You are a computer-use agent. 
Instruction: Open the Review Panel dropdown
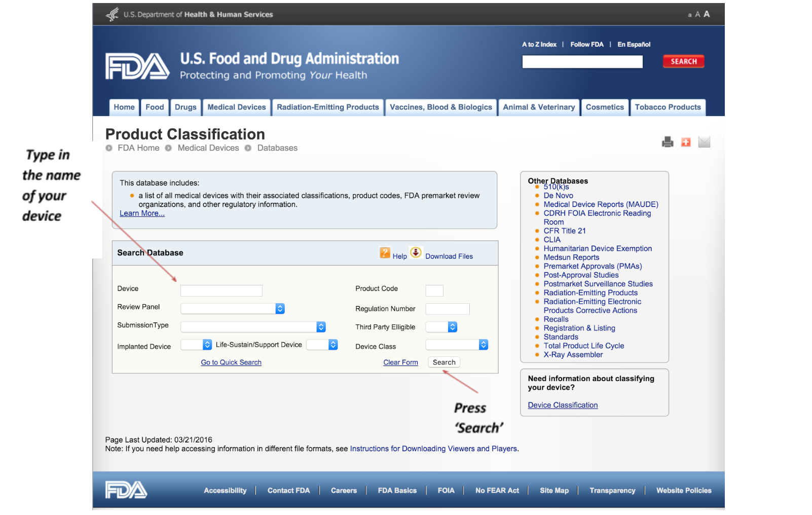(x=233, y=309)
